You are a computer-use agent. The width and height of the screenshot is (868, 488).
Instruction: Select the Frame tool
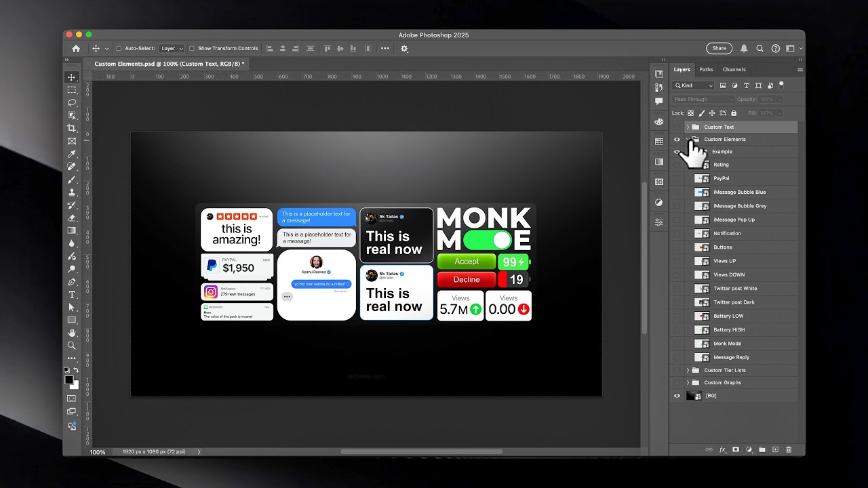[72, 141]
